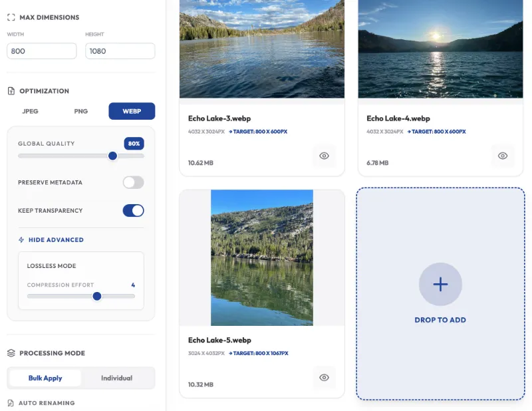532x411 pixels.
Task: Toggle the Preserve Metadata switch
Action: pos(134,182)
